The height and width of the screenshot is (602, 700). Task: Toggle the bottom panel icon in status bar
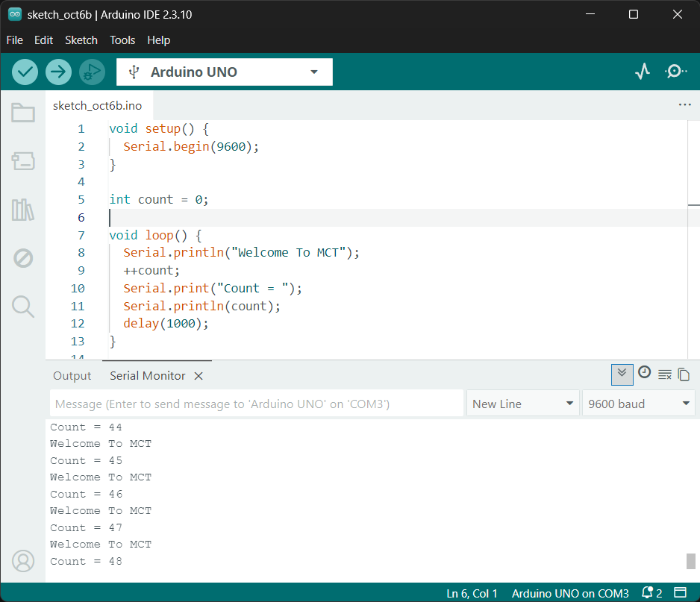(x=680, y=592)
